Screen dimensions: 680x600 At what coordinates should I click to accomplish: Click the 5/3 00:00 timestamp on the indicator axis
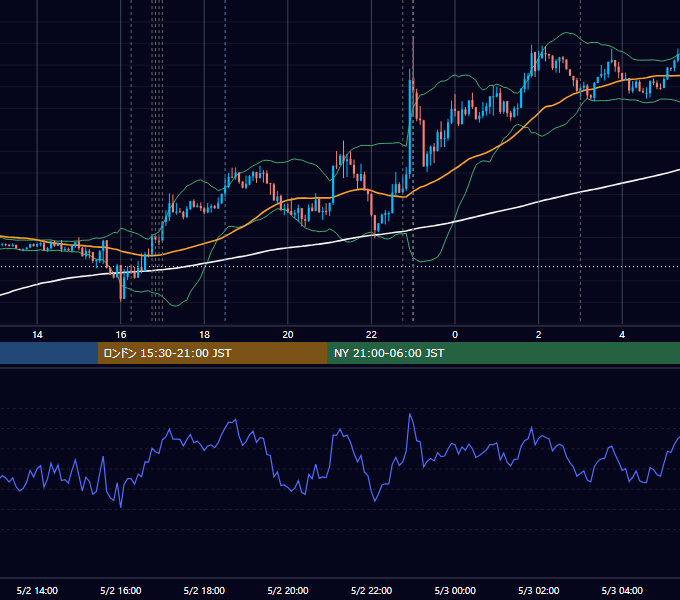click(455, 590)
